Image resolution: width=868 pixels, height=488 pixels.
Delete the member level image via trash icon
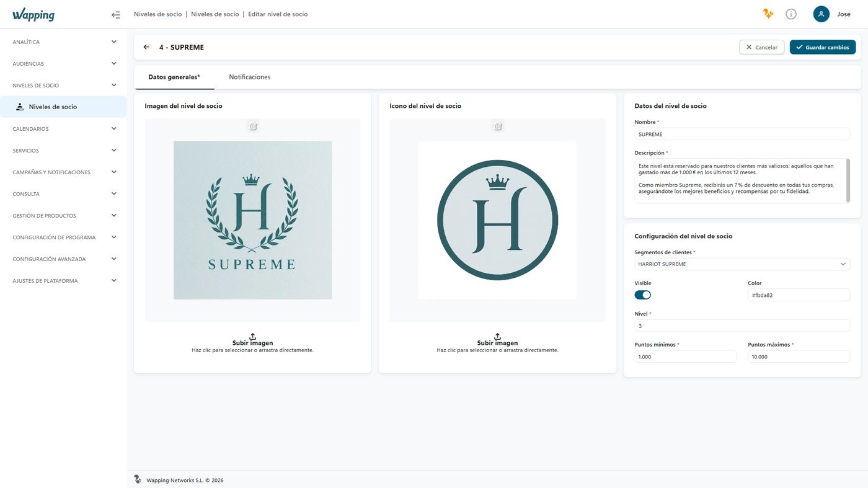point(253,126)
